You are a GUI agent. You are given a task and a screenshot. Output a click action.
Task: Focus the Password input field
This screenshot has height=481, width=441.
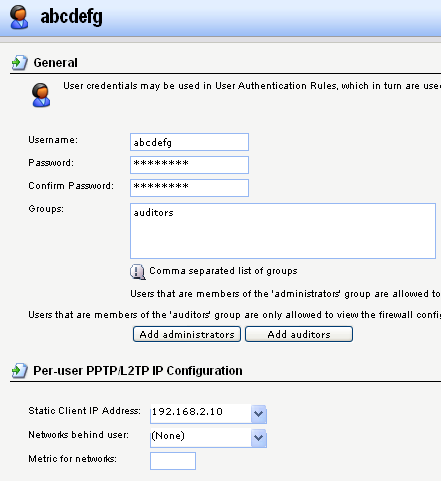(x=189, y=165)
